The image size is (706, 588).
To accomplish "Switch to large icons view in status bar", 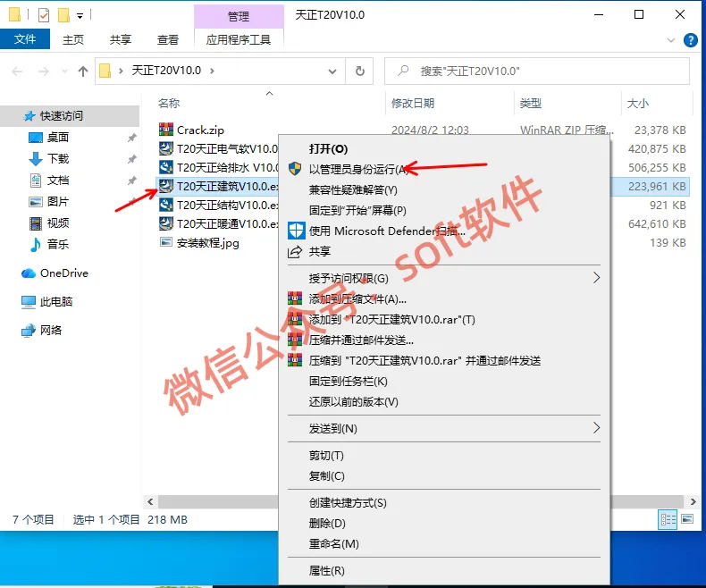I will (x=687, y=519).
